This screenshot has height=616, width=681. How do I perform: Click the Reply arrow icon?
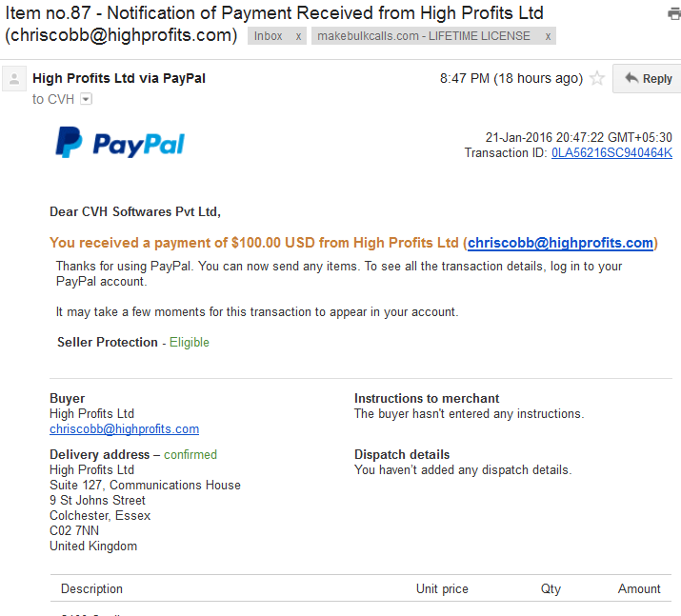click(631, 78)
